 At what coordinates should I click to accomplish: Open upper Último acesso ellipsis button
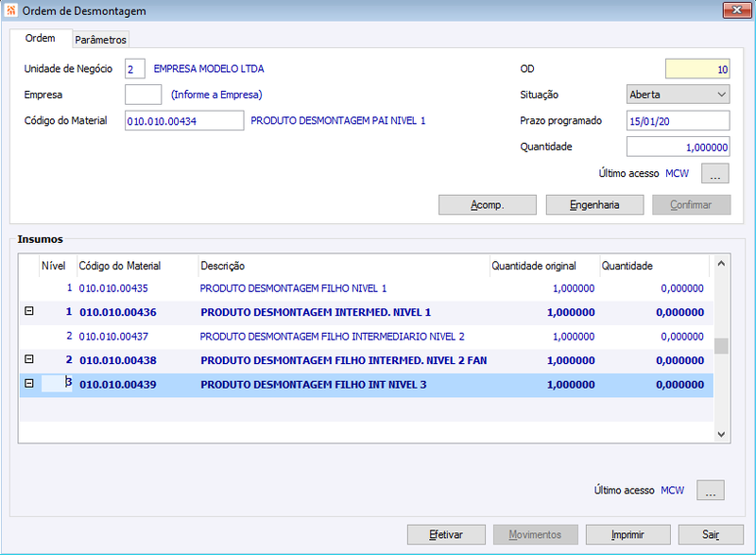coord(715,174)
